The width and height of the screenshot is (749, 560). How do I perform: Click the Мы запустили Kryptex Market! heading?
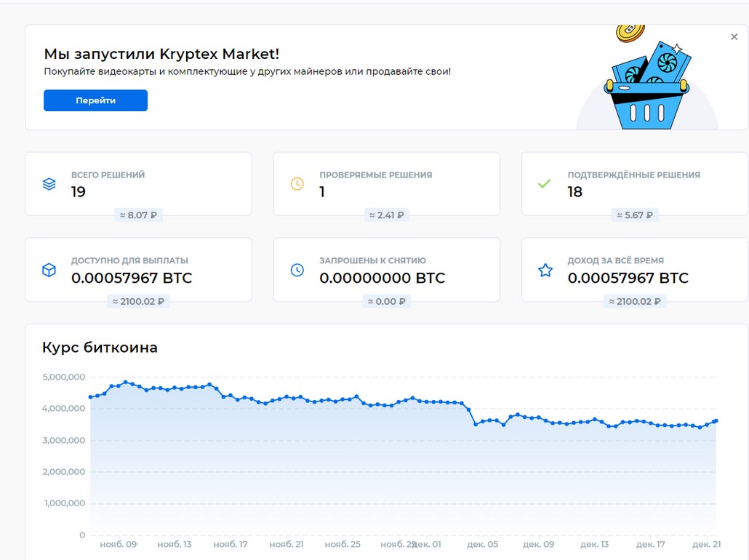pos(161,54)
